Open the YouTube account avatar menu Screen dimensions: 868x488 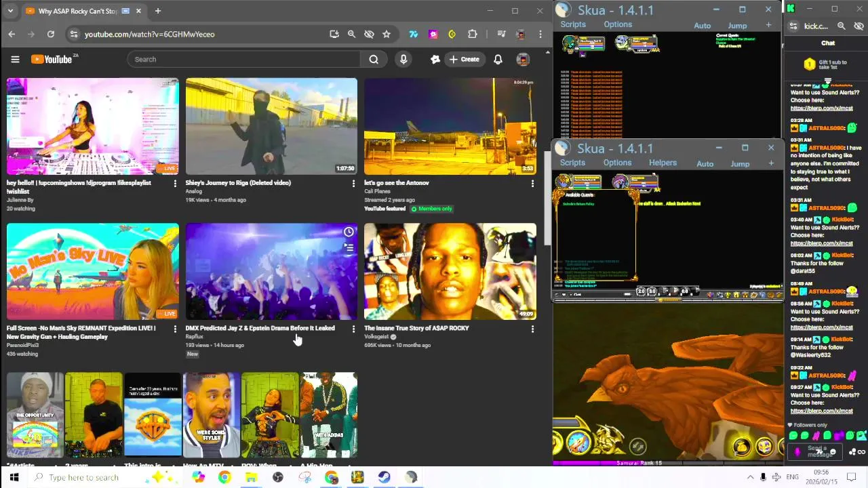pos(523,59)
